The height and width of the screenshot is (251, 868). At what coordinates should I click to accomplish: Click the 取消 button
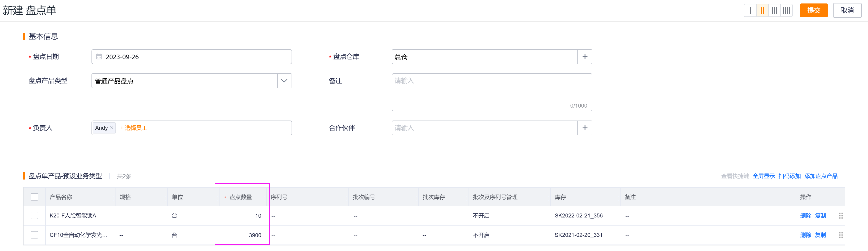pyautogui.click(x=847, y=10)
